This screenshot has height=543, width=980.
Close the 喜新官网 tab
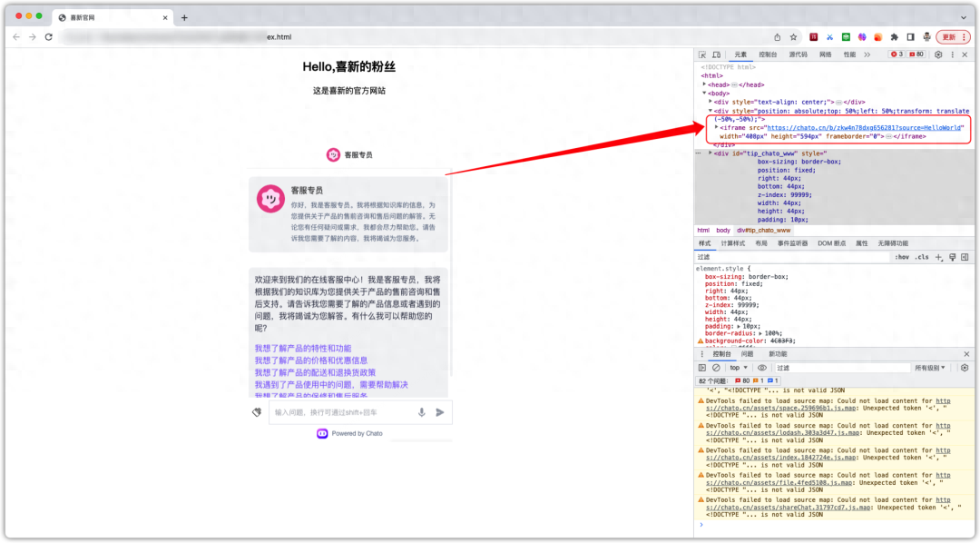(x=165, y=17)
